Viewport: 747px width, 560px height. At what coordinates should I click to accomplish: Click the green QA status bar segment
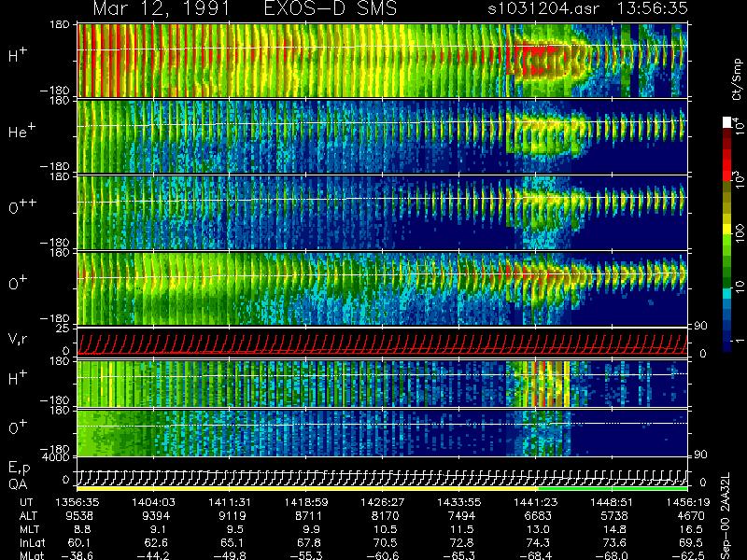(x=613, y=488)
